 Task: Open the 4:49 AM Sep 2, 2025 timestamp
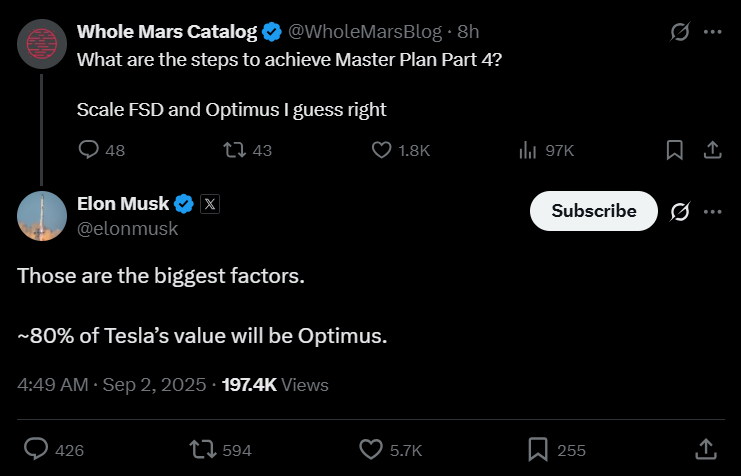[x=112, y=384]
